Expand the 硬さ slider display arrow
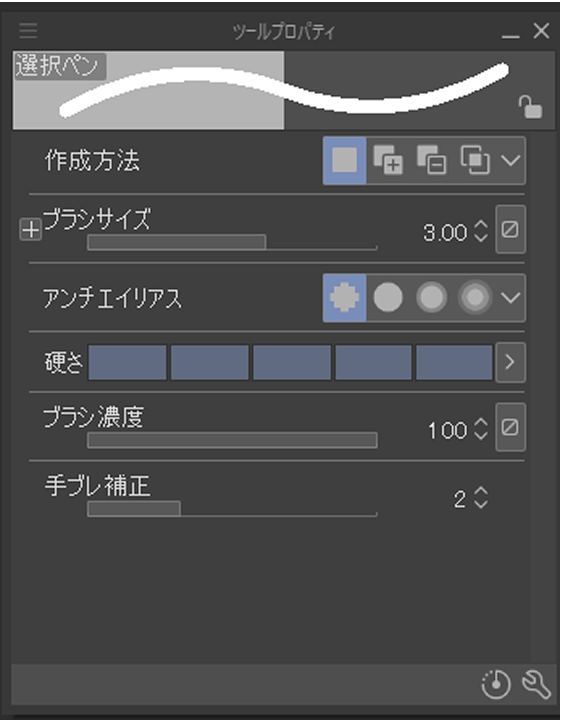Image resolution: width=562 pixels, height=720 pixels. coord(511,363)
